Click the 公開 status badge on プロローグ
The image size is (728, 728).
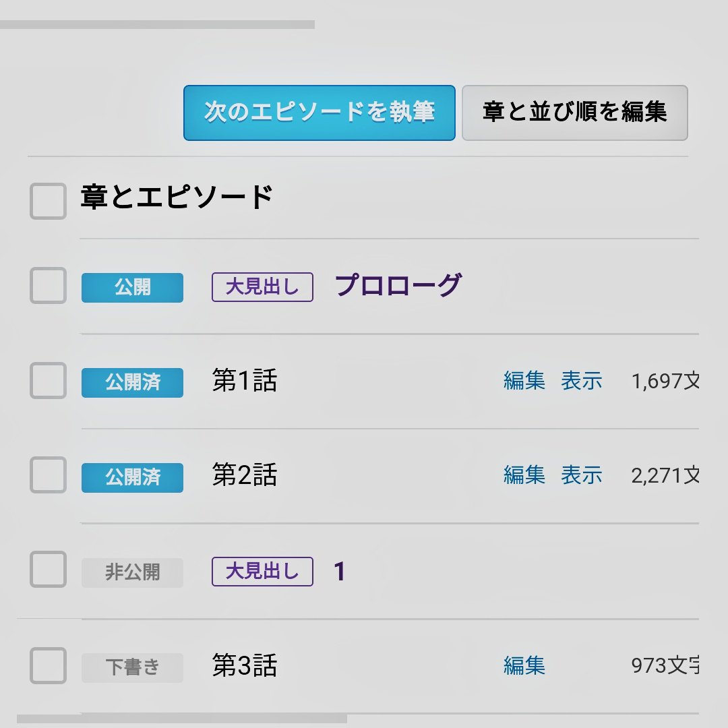click(x=132, y=288)
